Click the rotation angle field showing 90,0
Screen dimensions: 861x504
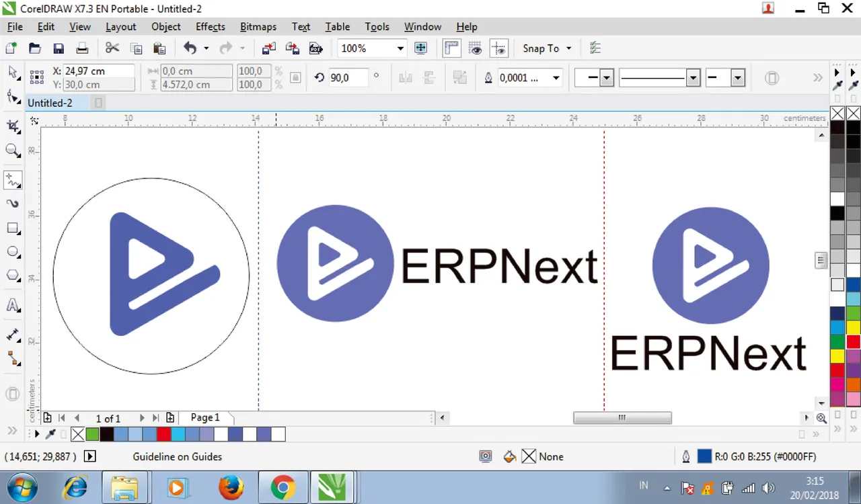[x=348, y=78]
